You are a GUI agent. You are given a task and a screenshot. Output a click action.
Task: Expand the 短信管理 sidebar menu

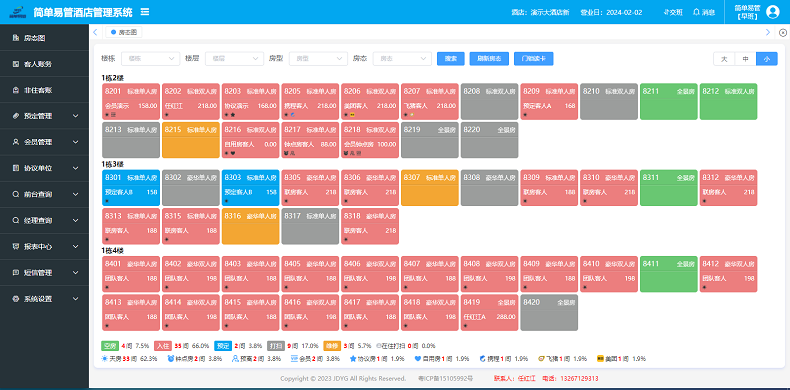click(44, 273)
